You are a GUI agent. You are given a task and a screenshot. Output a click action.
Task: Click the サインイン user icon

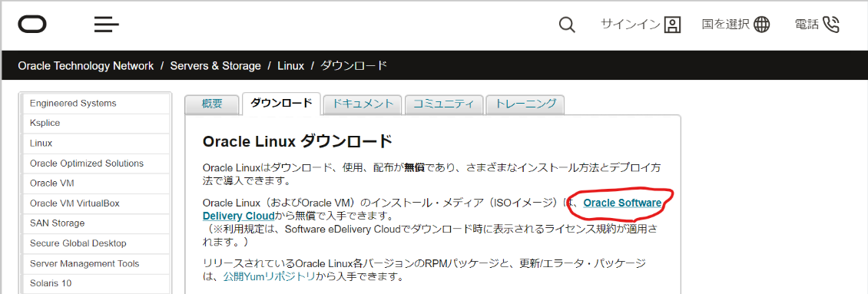point(672,25)
